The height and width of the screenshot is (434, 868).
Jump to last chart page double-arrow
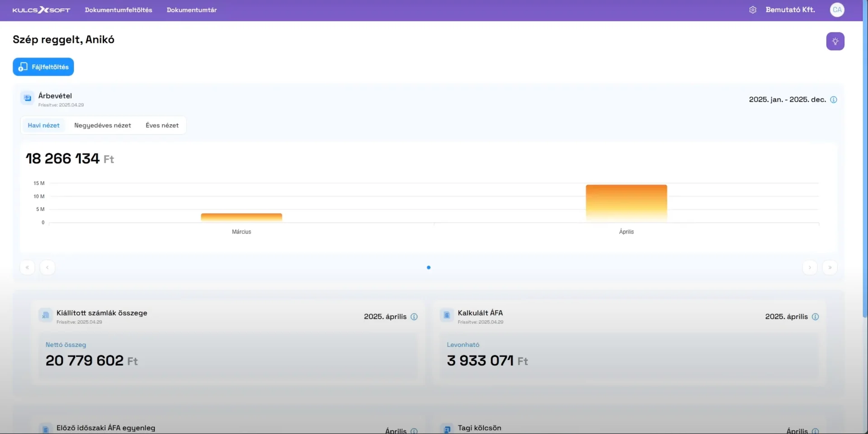click(x=830, y=267)
